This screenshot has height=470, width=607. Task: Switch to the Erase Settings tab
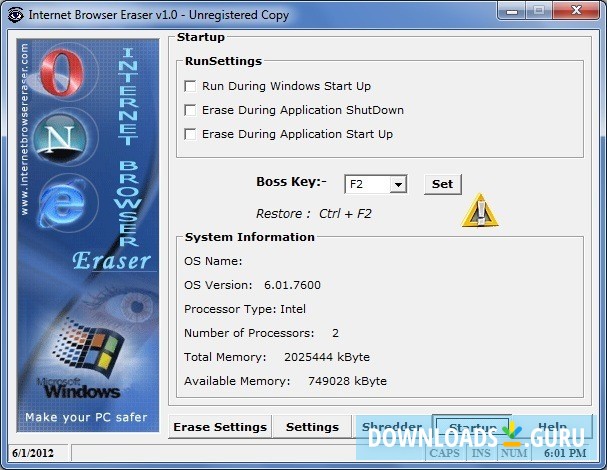(x=220, y=427)
